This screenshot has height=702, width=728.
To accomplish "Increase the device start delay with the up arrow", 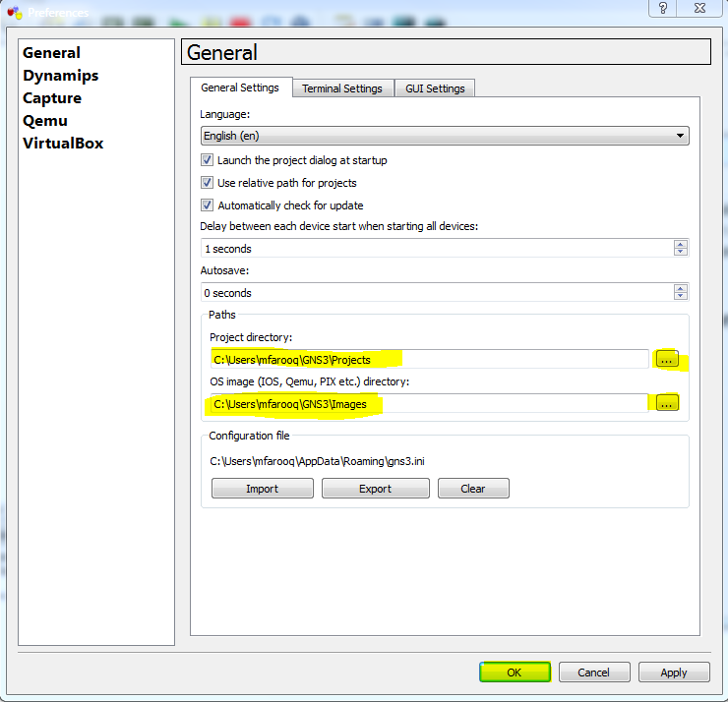I will [681, 244].
